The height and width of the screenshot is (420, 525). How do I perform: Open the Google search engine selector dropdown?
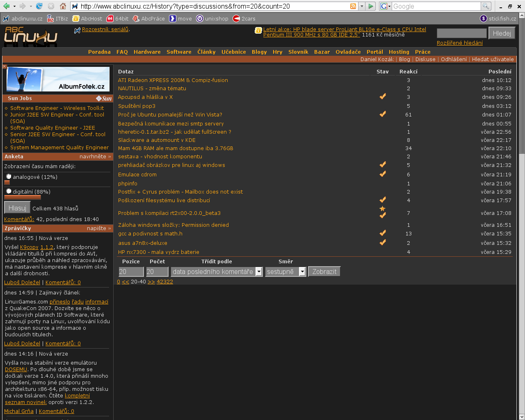coord(386,6)
